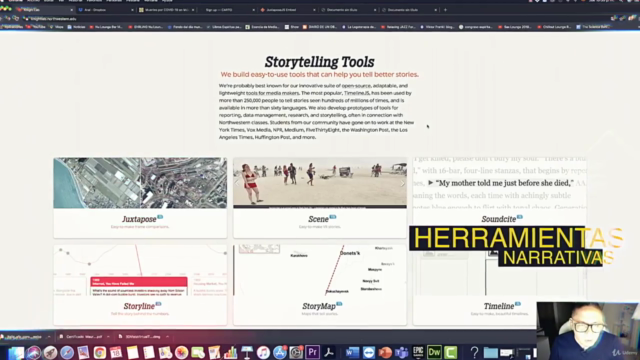Screen dimensions: 640x360
Task: Open Camtasia green icon in dock
Action: [x=451, y=353]
